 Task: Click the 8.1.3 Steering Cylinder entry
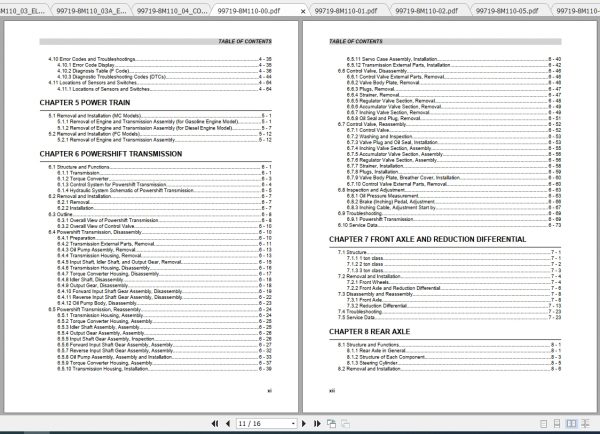pyautogui.click(x=454, y=363)
